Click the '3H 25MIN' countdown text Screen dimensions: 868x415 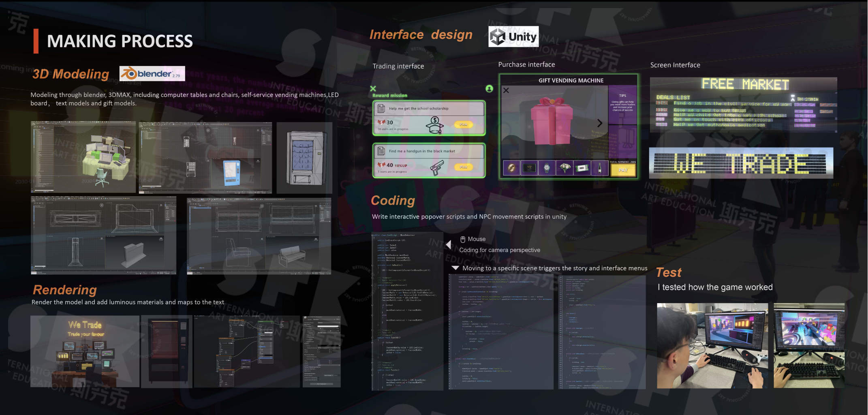coord(808,99)
